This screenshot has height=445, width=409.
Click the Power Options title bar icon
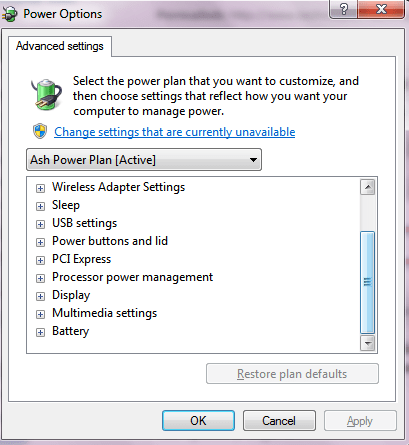point(9,14)
